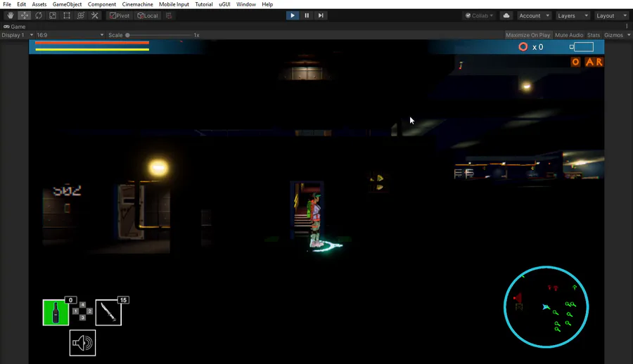Screen dimensions: 633x364
Task: Click the red ring collectible counter icon
Action: pos(523,47)
